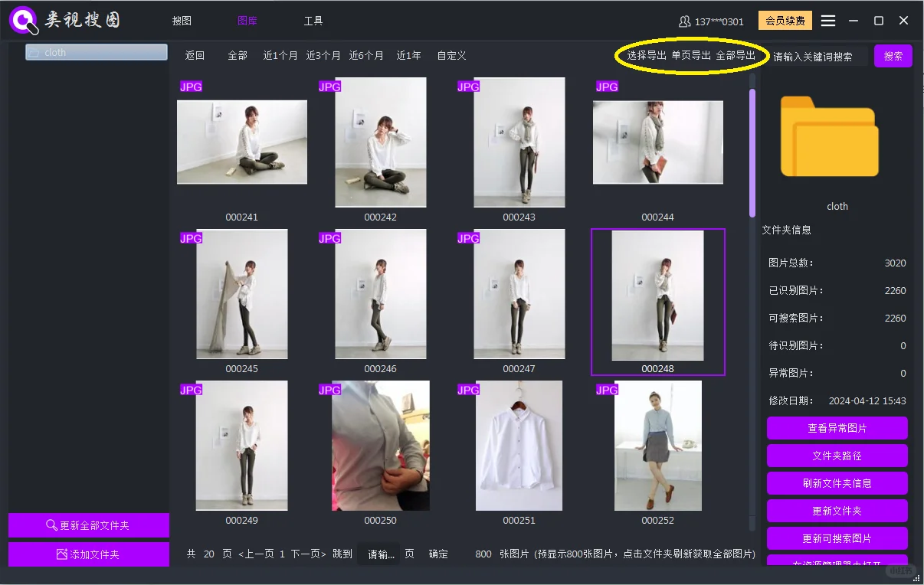This screenshot has height=585, width=924.
Task: Select the thumbnail of image 000245
Action: coord(241,293)
